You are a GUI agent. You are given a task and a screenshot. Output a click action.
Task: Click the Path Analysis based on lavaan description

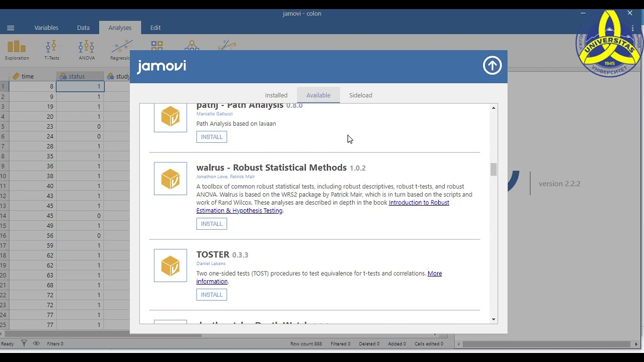pos(236,124)
